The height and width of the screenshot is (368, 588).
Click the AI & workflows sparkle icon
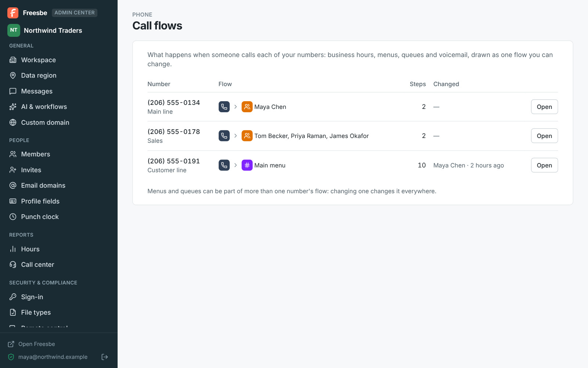point(13,107)
